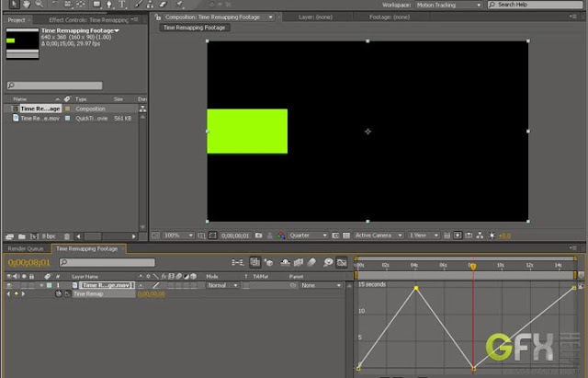Viewport: 588px width, 378px height.
Task: Toggle transparency grid in viewer
Action: [346, 235]
